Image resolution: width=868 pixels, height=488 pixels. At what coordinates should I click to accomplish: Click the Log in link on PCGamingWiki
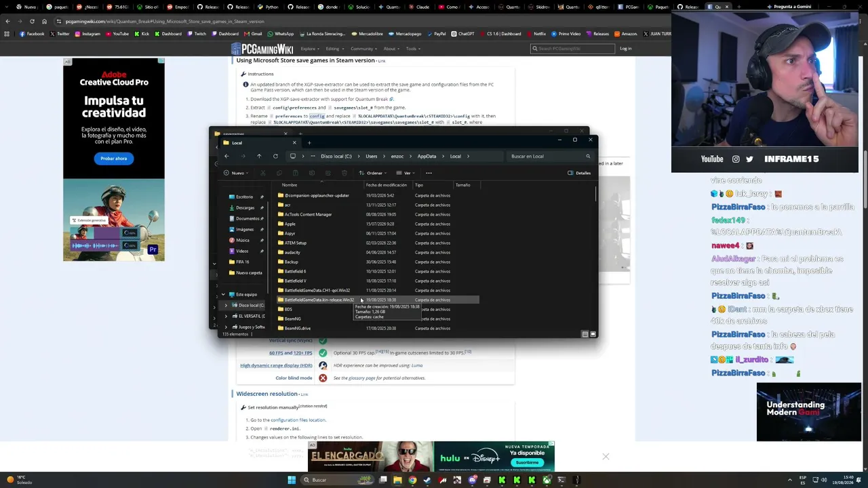[625, 49]
